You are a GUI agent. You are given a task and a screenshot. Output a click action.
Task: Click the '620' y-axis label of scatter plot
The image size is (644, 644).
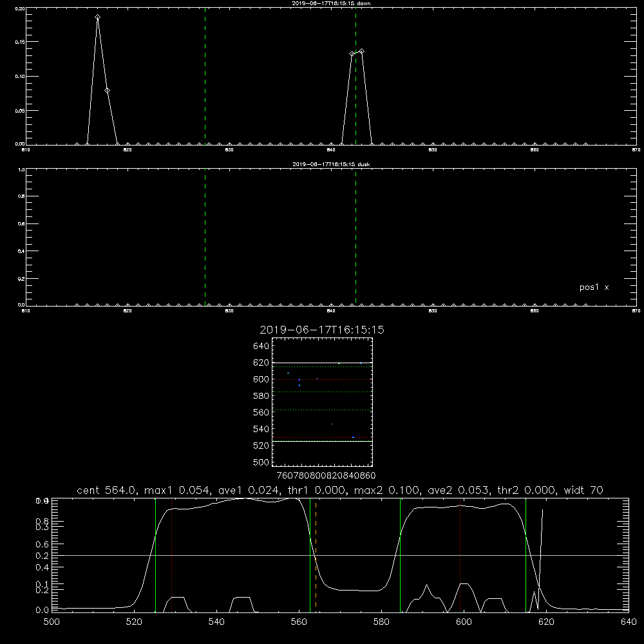(261, 363)
